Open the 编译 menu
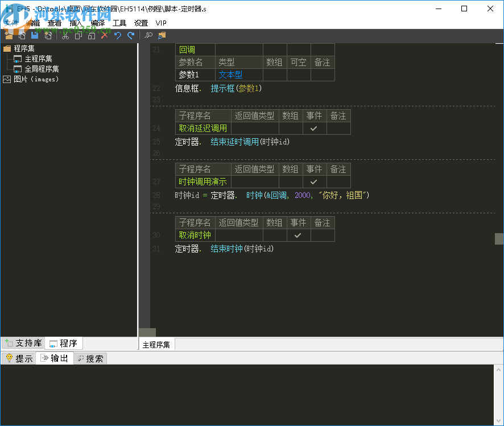 97,23
